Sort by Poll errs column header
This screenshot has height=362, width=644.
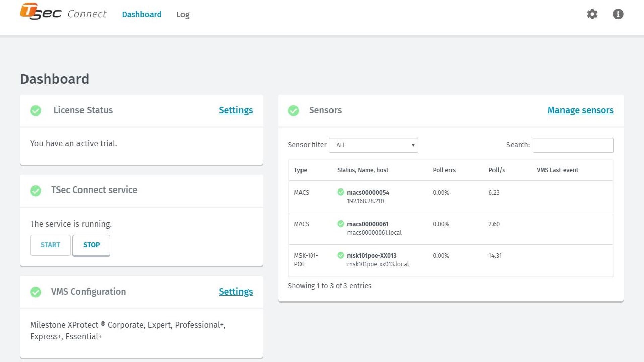pos(444,170)
